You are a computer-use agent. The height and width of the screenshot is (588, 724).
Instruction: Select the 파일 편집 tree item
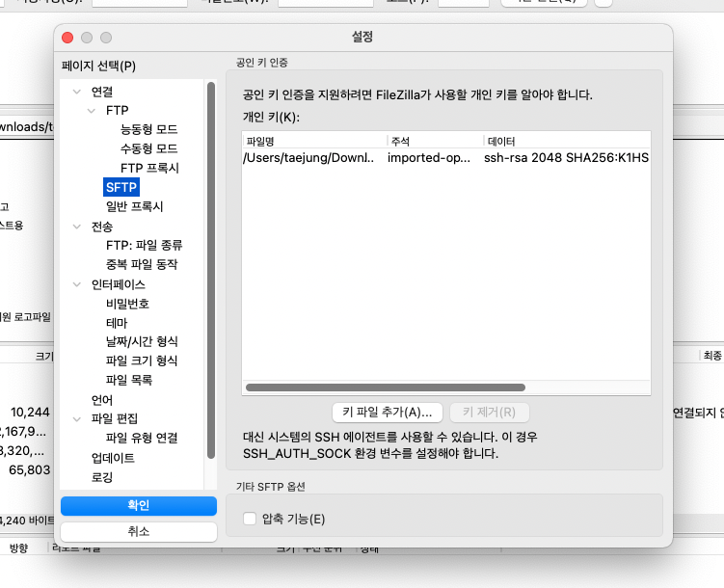[115, 419]
